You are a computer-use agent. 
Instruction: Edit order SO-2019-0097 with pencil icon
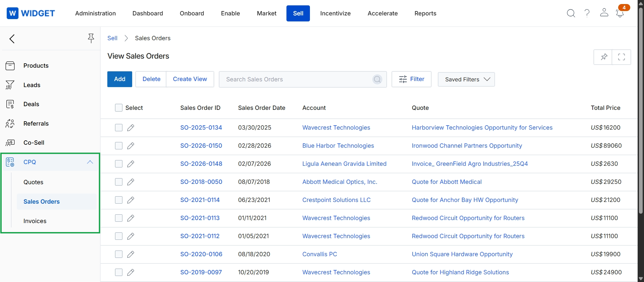(x=131, y=272)
